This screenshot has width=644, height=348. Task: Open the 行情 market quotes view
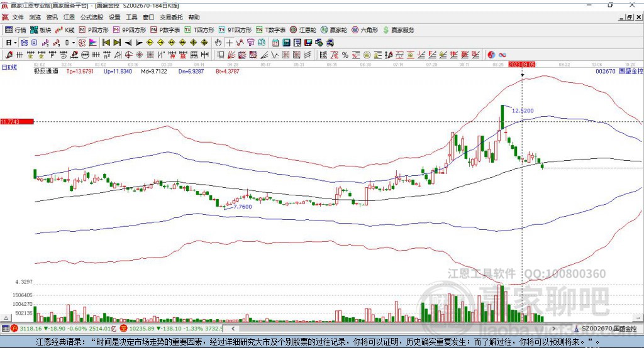pos(15,30)
